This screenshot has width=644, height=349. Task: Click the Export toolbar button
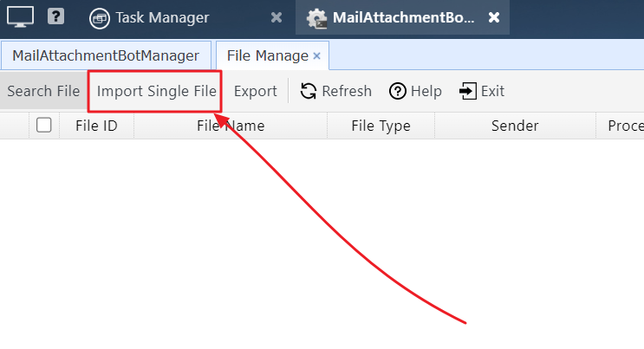255,91
